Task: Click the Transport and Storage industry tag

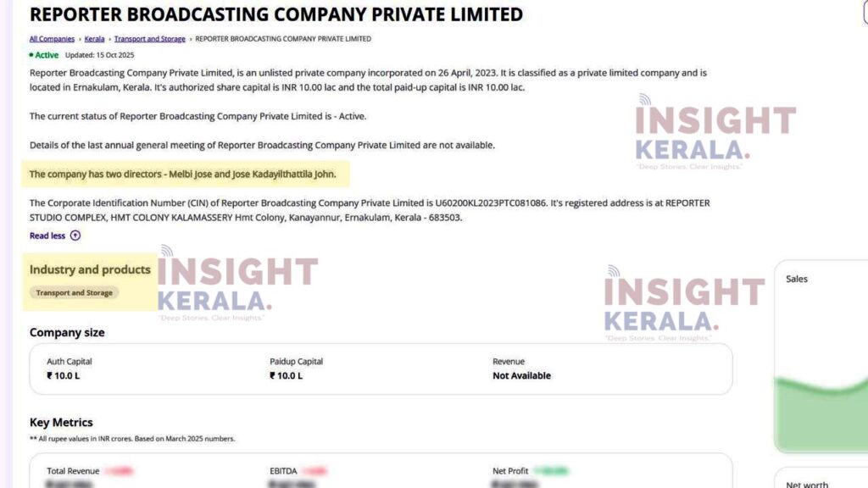Action: coord(73,292)
